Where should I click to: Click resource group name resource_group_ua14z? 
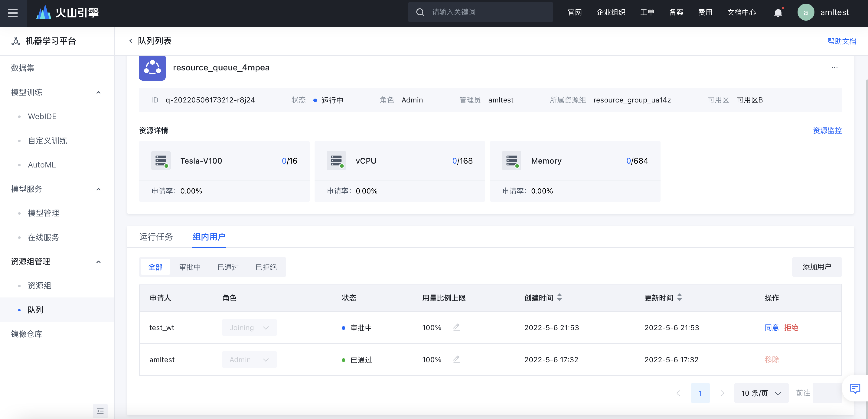632,100
